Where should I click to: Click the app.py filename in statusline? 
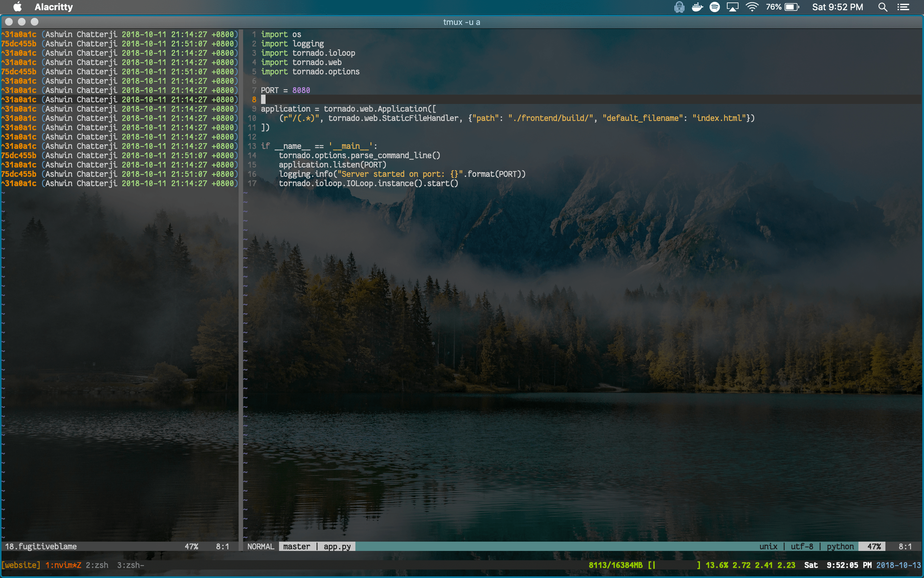point(337,547)
